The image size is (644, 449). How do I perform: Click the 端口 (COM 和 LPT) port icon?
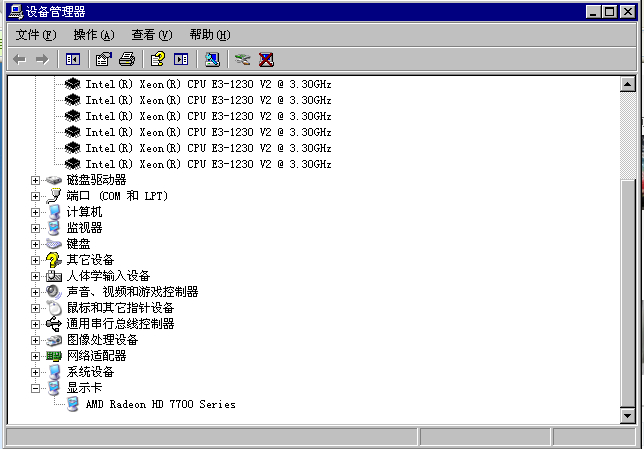pyautogui.click(x=54, y=196)
